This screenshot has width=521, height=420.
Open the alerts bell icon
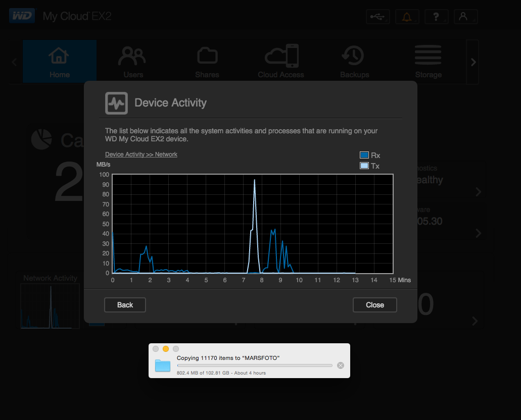(407, 16)
